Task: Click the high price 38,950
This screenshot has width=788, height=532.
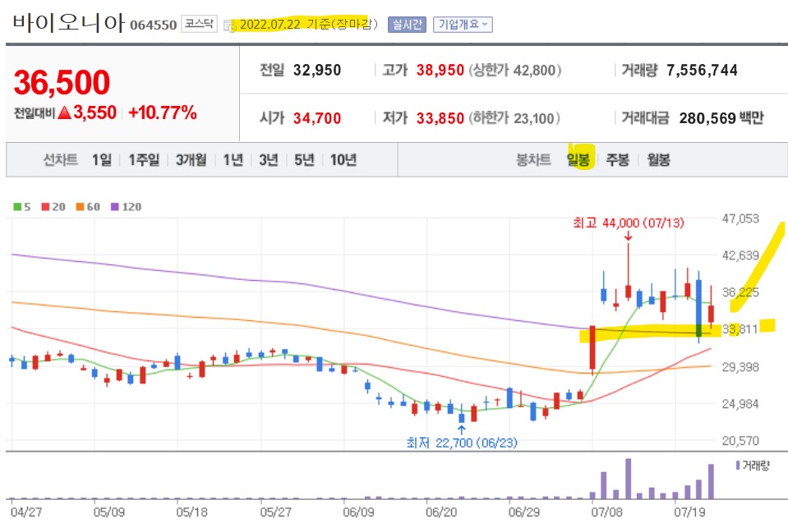Action: pyautogui.click(x=440, y=71)
